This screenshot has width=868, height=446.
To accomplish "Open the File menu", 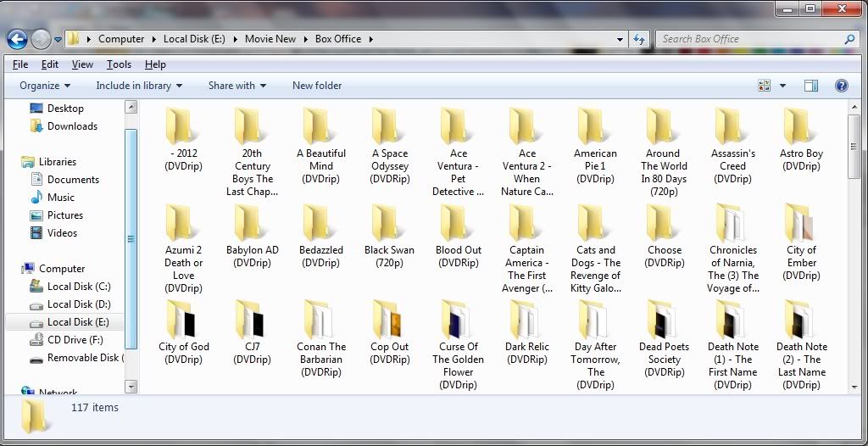I will [20, 64].
